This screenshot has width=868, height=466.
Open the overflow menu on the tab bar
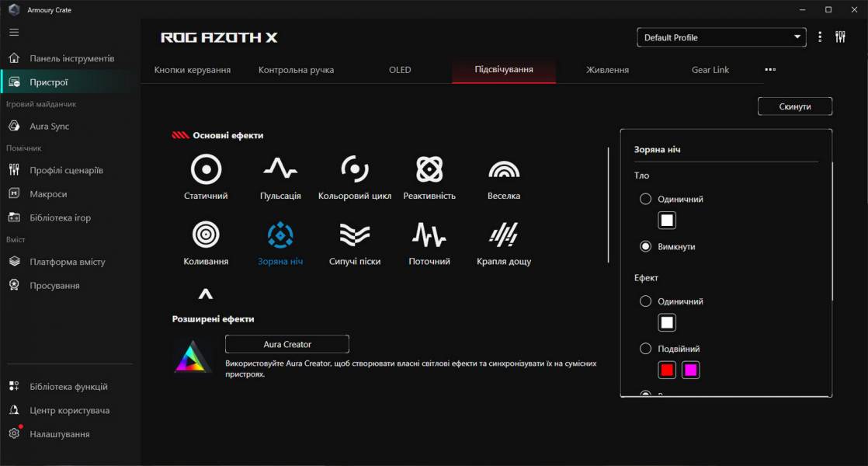(769, 69)
